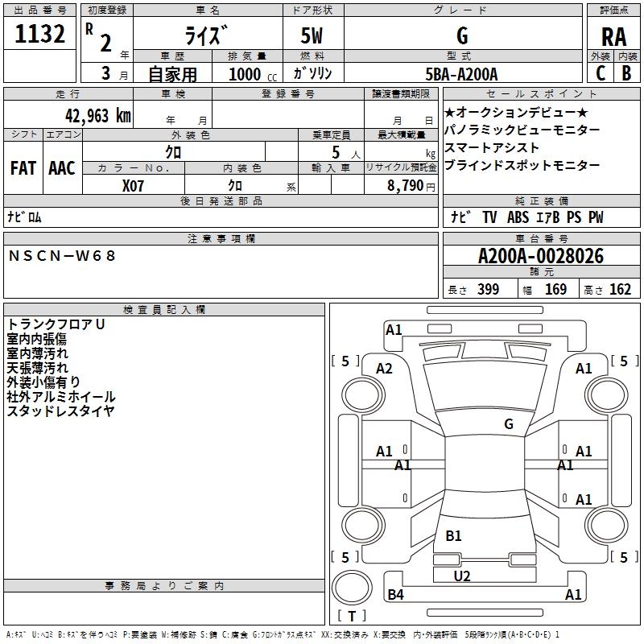
Task: Click the section header "後日発送部品"
Action: tap(221, 200)
